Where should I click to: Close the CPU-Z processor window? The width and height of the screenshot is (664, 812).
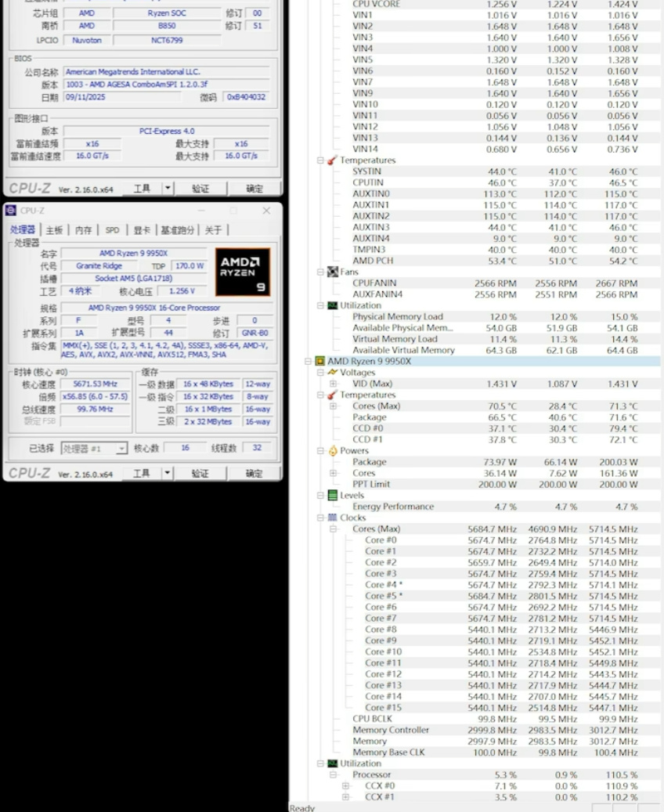tap(266, 211)
